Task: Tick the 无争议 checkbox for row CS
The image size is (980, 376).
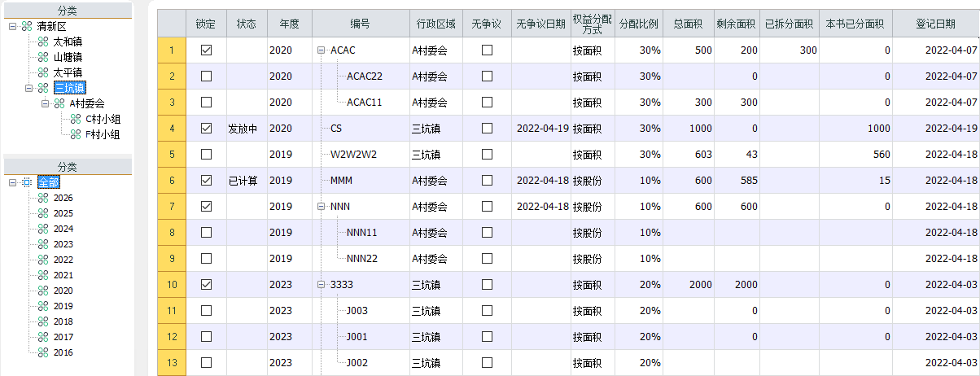Action: [487, 129]
